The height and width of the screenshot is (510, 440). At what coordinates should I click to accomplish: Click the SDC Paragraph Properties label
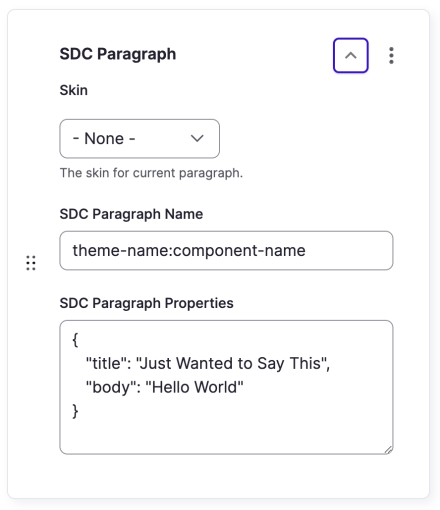coord(147,303)
